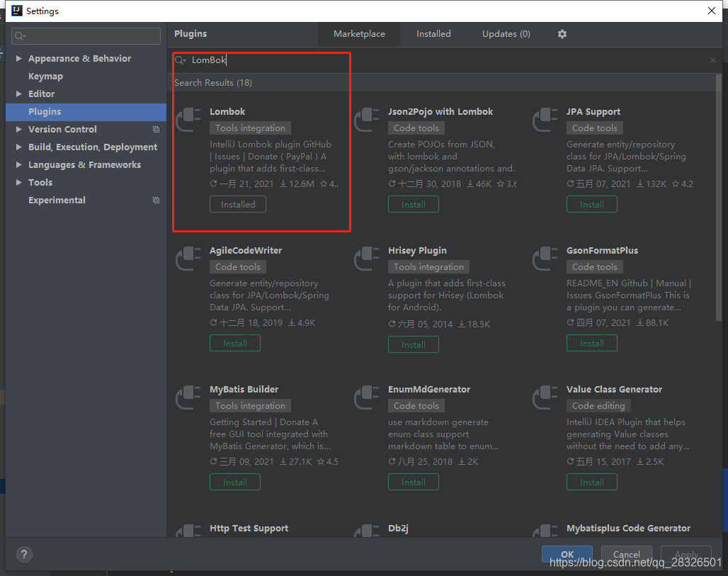728x576 pixels.
Task: Expand the Tools section
Action: point(19,182)
